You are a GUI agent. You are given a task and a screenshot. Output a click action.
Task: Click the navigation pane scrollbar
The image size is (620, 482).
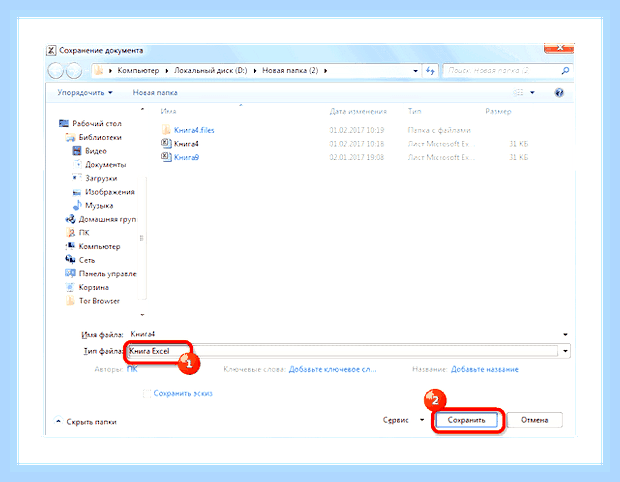pyautogui.click(x=142, y=237)
